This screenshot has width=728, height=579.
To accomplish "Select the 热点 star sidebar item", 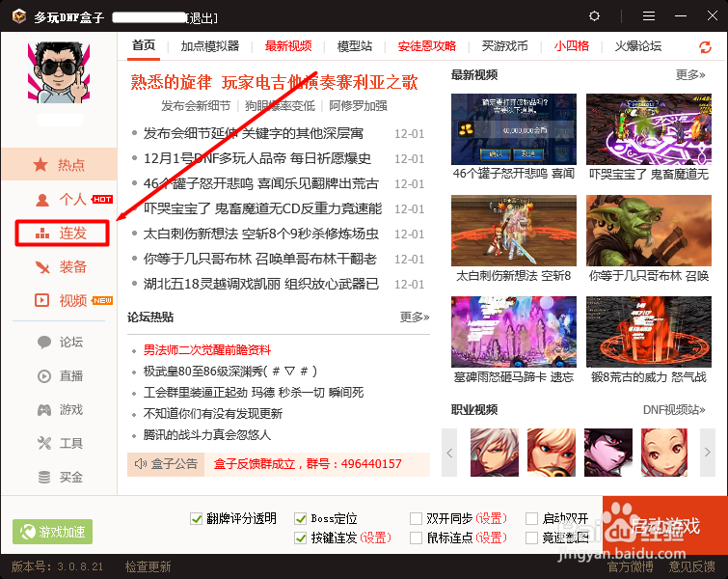I will coord(59,164).
